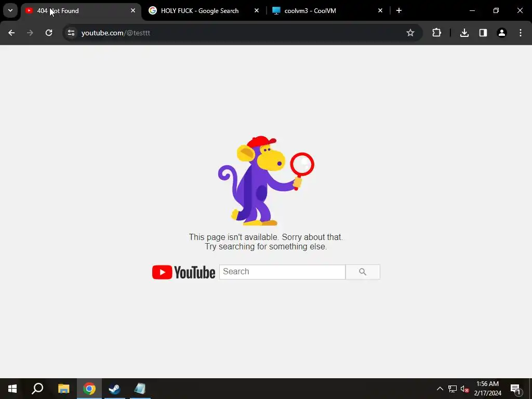
Task: Click the 'This page isn't available. Sorry about that.' text
Action: click(x=265, y=237)
